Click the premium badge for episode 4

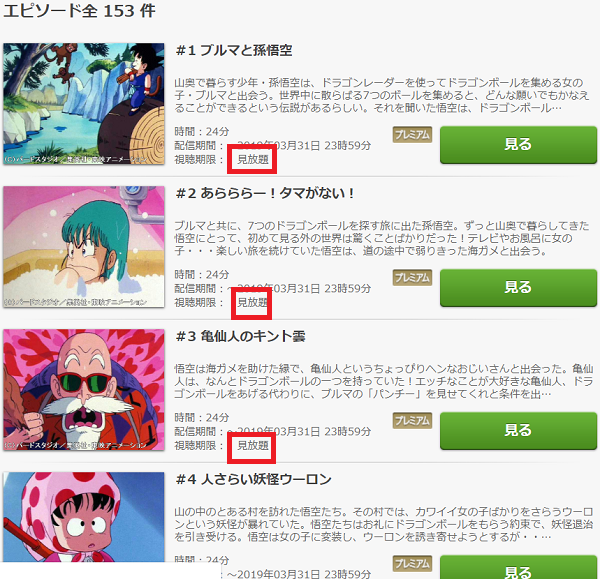pyautogui.click(x=412, y=563)
